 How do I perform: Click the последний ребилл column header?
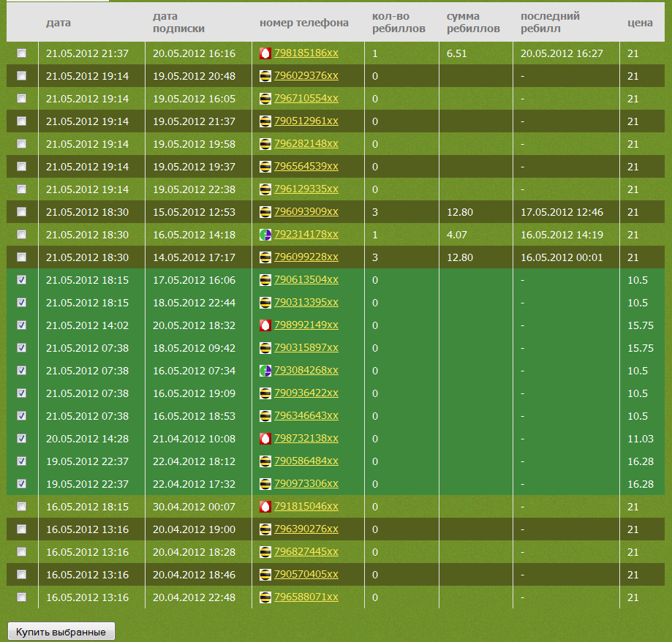pyautogui.click(x=551, y=22)
